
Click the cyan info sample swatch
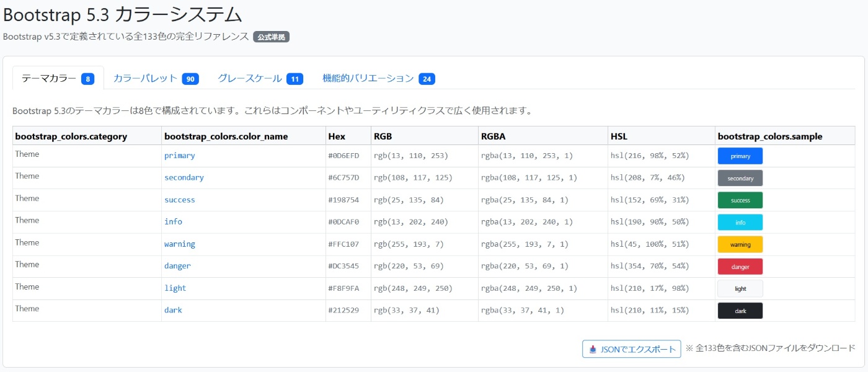740,222
